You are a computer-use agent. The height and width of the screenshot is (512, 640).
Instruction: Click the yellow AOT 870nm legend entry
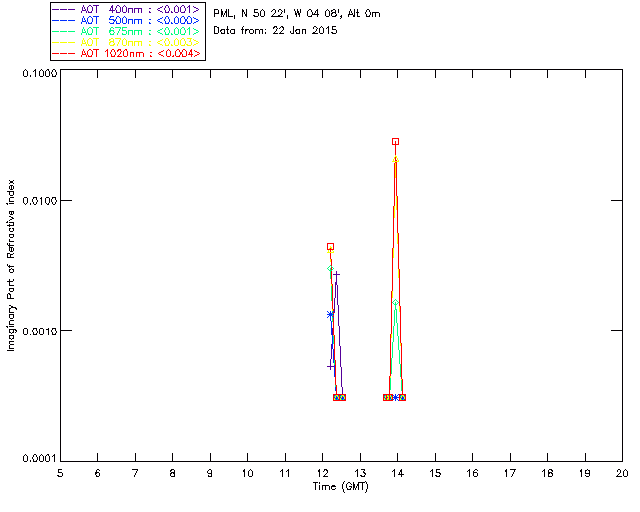point(126,42)
